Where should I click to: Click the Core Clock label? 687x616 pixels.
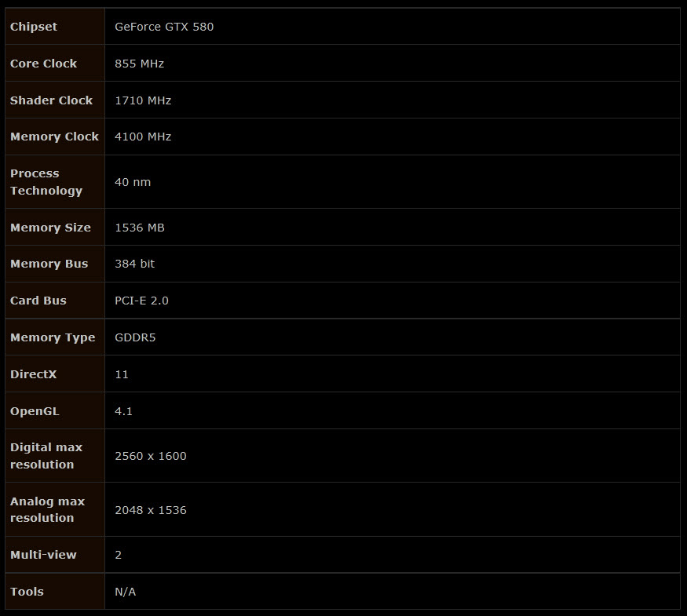pos(43,64)
